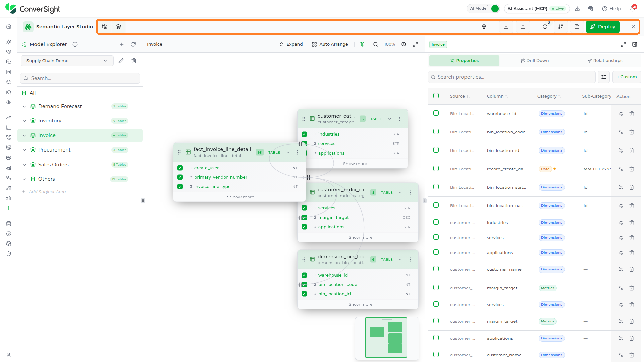Image resolution: width=644 pixels, height=362 pixels.
Task: Switch to the Drill Down tab
Action: coord(534,61)
